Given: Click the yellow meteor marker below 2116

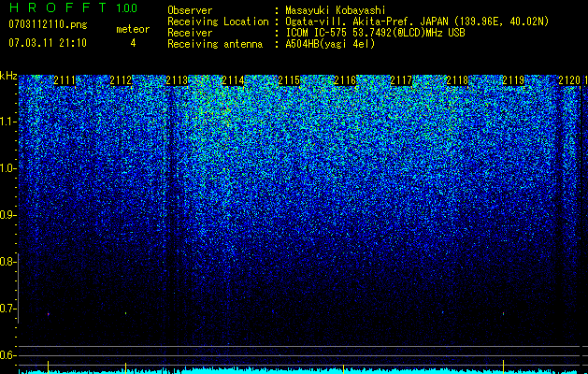Looking at the screenshot, I should [x=343, y=367].
